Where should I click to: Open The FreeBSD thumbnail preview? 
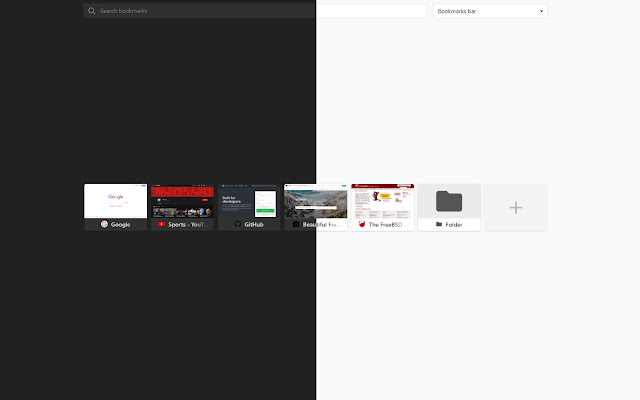(x=383, y=201)
